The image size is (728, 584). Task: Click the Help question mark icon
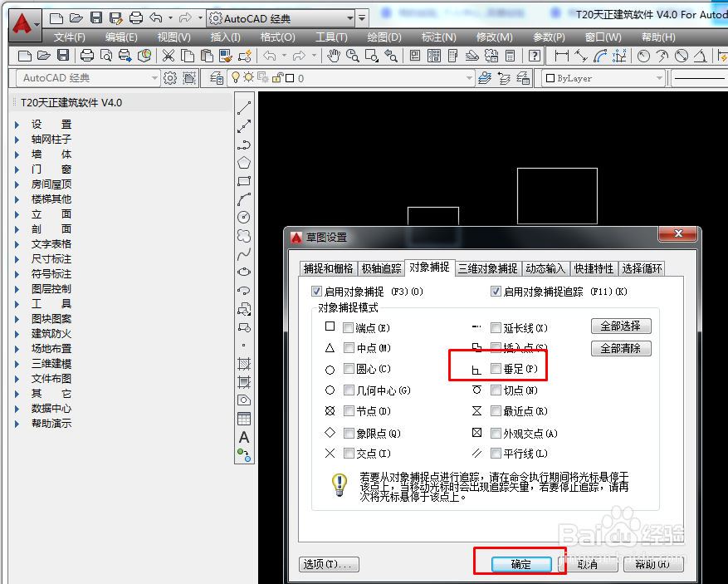535,56
